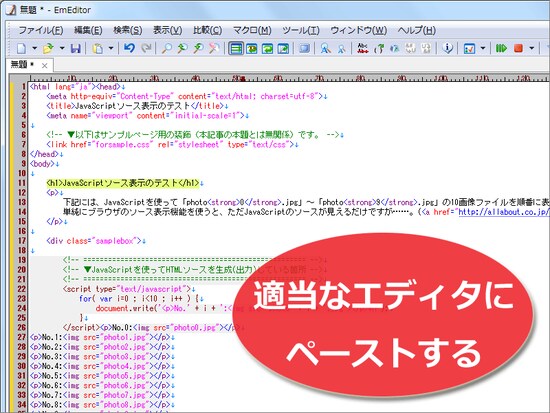Click the checklist window toolbar icon

[469, 48]
